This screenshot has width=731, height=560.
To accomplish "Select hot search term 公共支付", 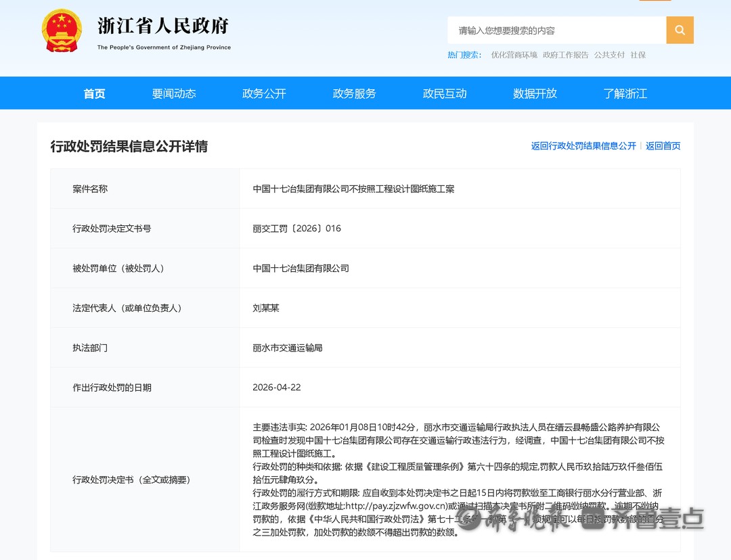I will point(609,55).
